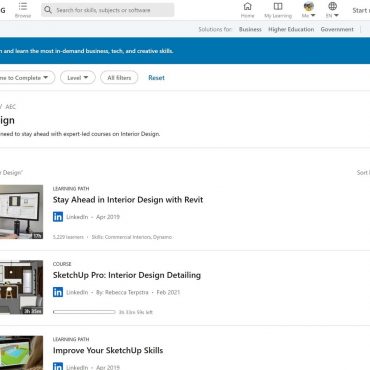This screenshot has height=370, width=370.
Task: Open Business solutions link
Action: (250, 29)
